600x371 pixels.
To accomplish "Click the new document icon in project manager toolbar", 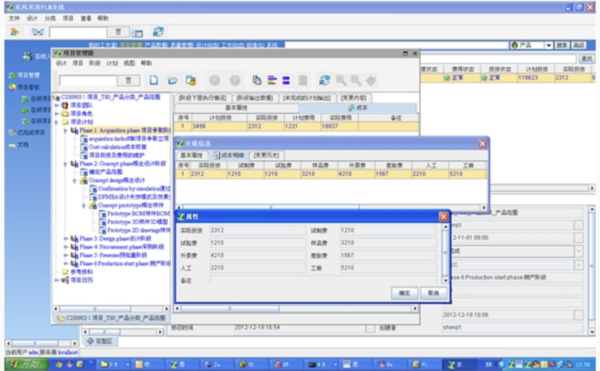I will [x=154, y=80].
